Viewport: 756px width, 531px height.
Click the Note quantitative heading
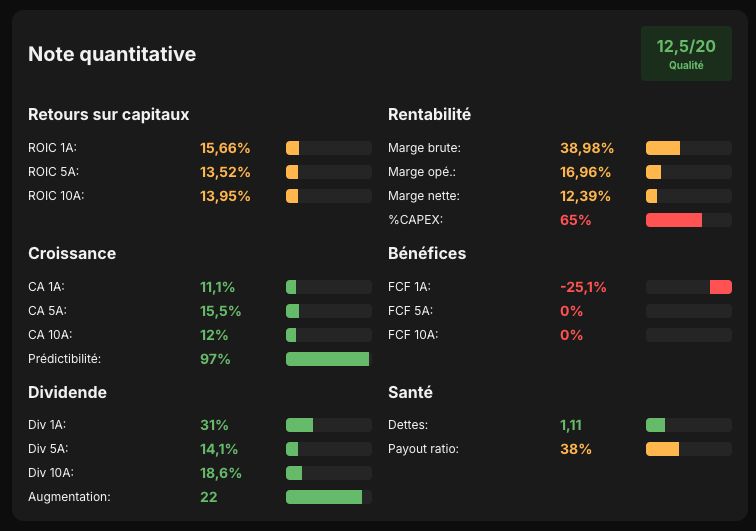112,54
